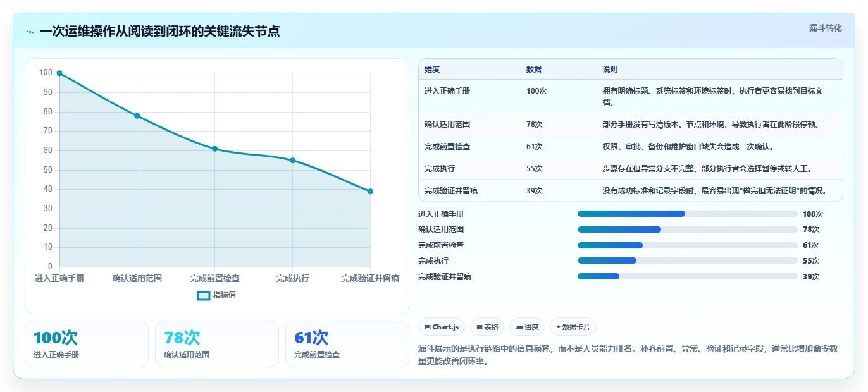Click the 完成前置检查 progress bar

(x=688, y=245)
